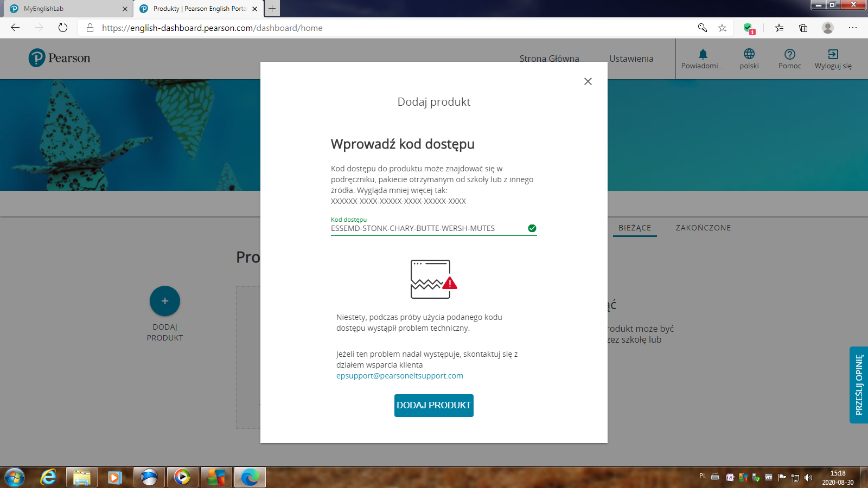Screen dimensions: 868x488
Task: Open Ustawienia in the top navigation
Action: 631,59
